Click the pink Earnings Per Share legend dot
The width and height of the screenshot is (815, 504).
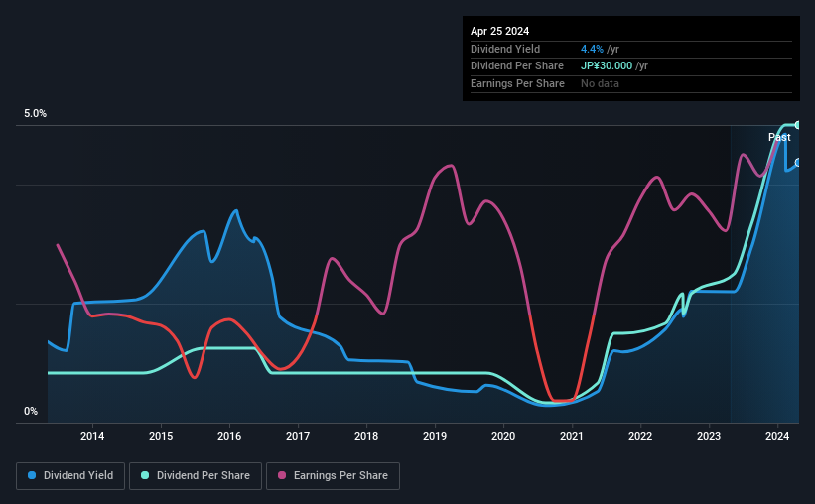(x=282, y=475)
